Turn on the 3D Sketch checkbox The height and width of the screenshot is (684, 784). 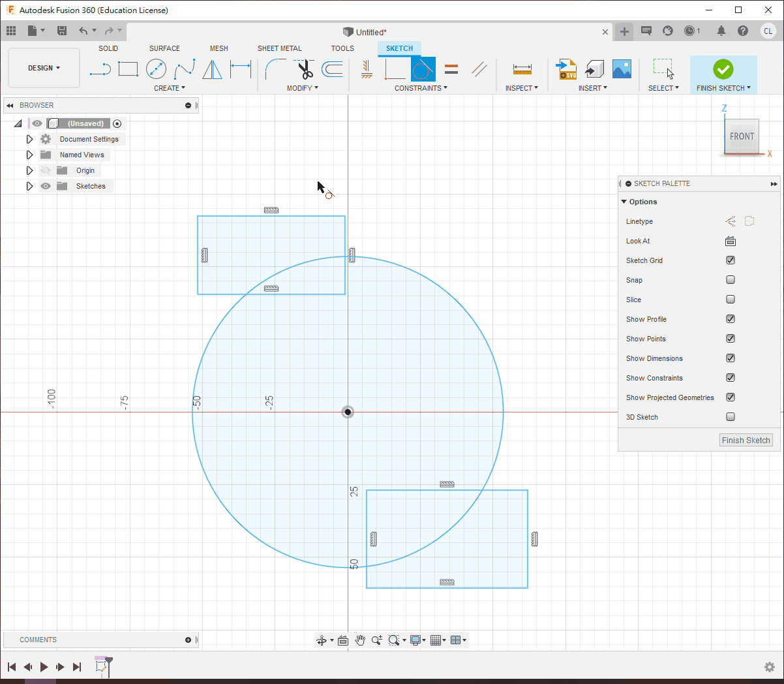[731, 417]
